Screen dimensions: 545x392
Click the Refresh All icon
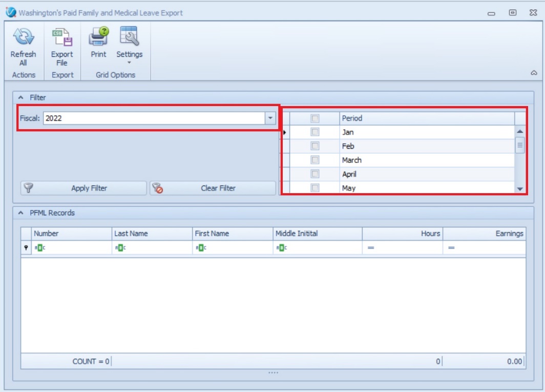point(23,37)
